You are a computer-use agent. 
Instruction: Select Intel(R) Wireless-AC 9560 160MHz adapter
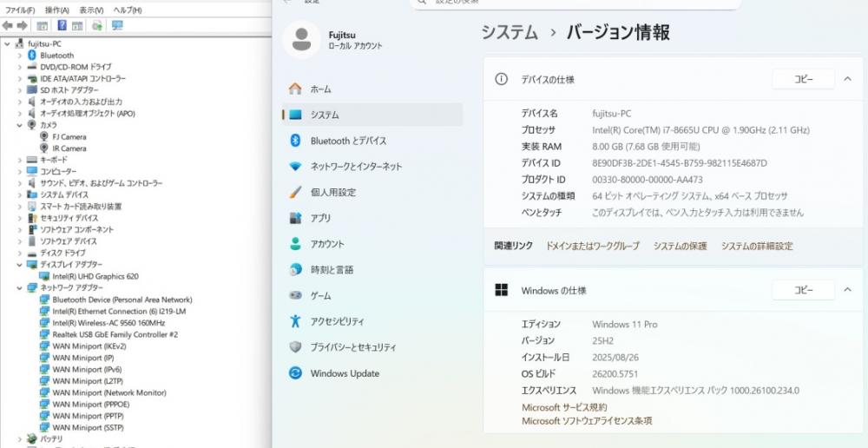coord(108,323)
